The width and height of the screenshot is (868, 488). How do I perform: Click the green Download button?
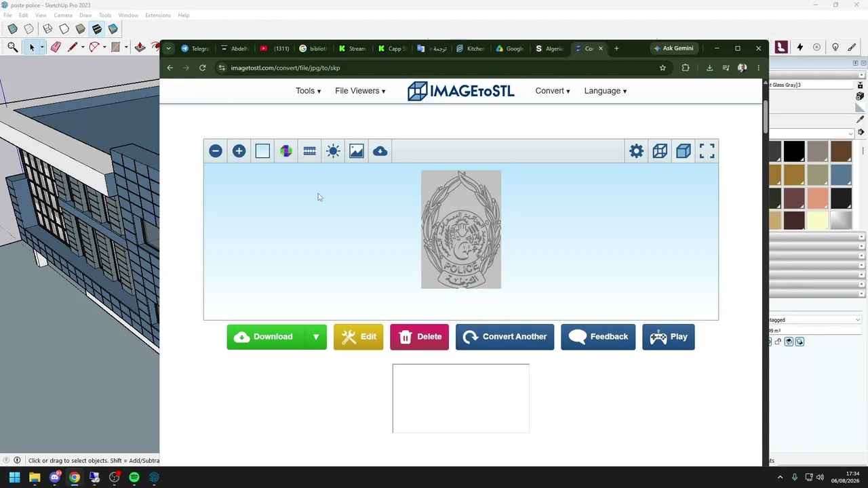(266, 337)
